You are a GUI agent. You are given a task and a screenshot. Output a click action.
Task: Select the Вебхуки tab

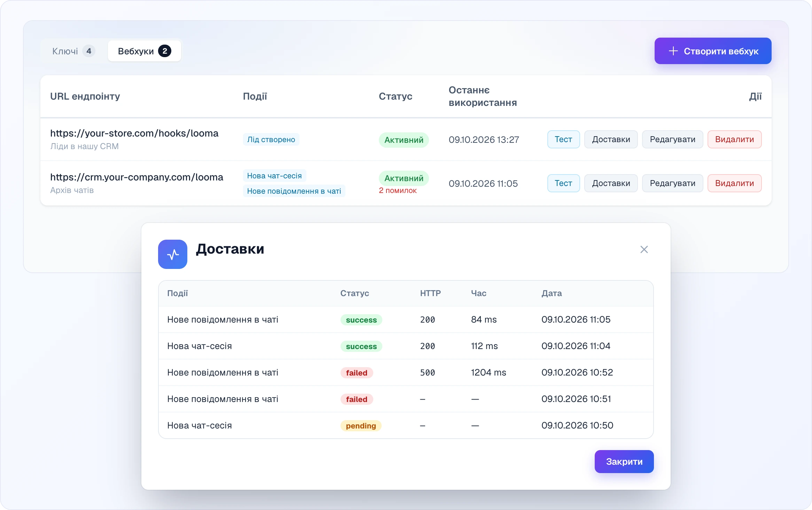click(x=144, y=51)
